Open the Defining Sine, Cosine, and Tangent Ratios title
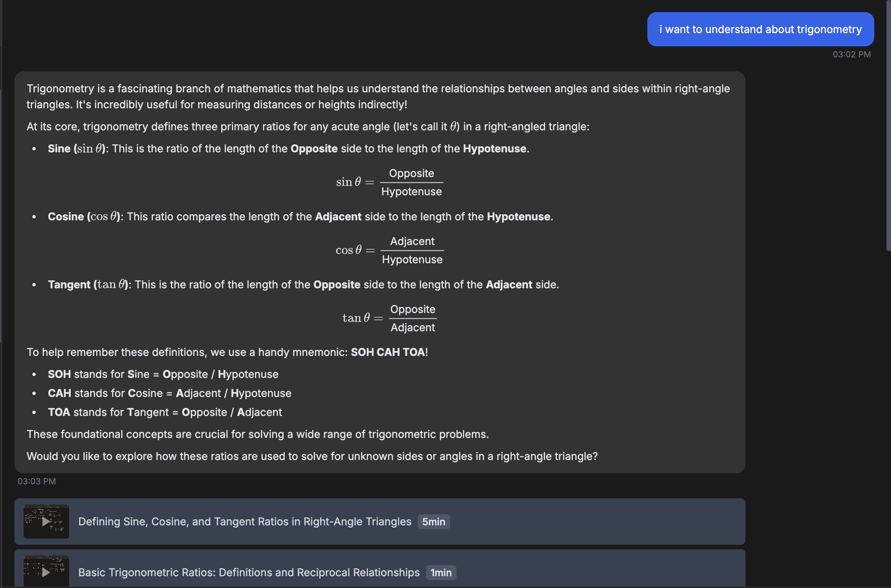The height and width of the screenshot is (588, 891). 244,522
